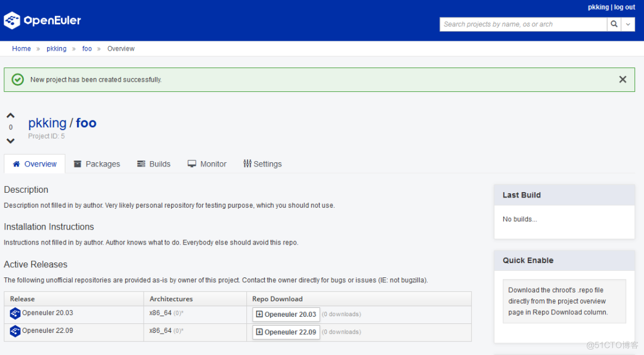The height and width of the screenshot is (355, 644).
Task: Click x86_64 in the Openeuler 22.09 row
Action: coord(160,331)
